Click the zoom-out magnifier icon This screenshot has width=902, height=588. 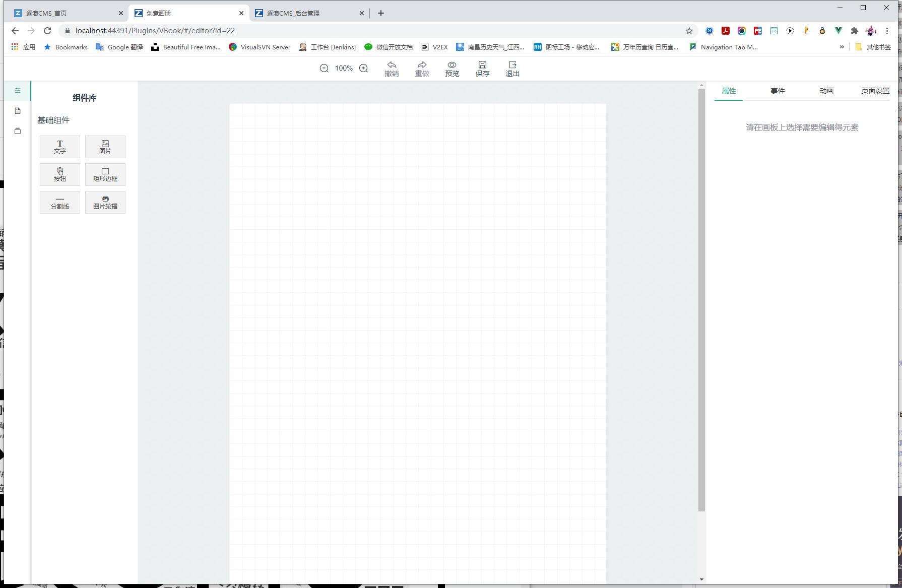pyautogui.click(x=324, y=68)
